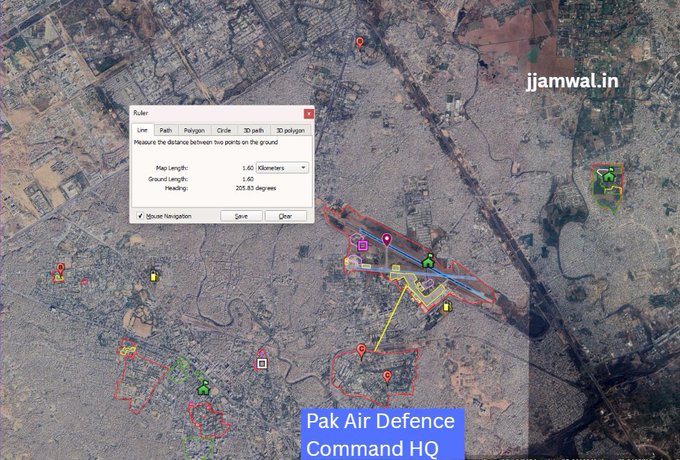The width and height of the screenshot is (680, 460).
Task: Open the Polygon tab in Ruler
Action: pos(194,130)
